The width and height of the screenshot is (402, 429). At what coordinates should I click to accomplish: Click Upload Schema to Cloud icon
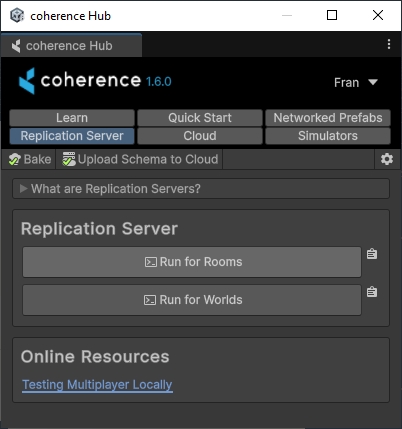69,159
